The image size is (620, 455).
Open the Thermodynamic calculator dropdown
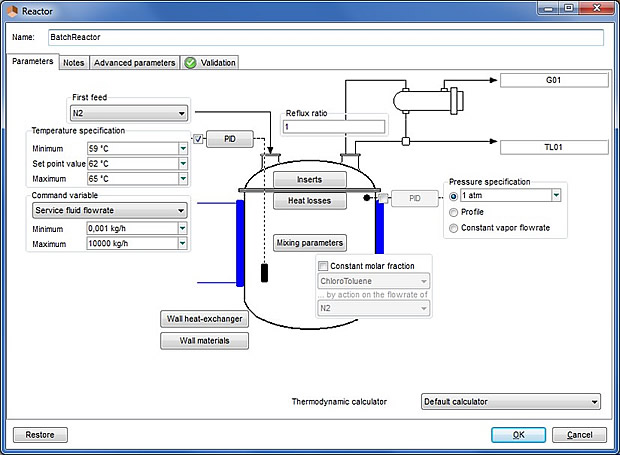click(511, 402)
